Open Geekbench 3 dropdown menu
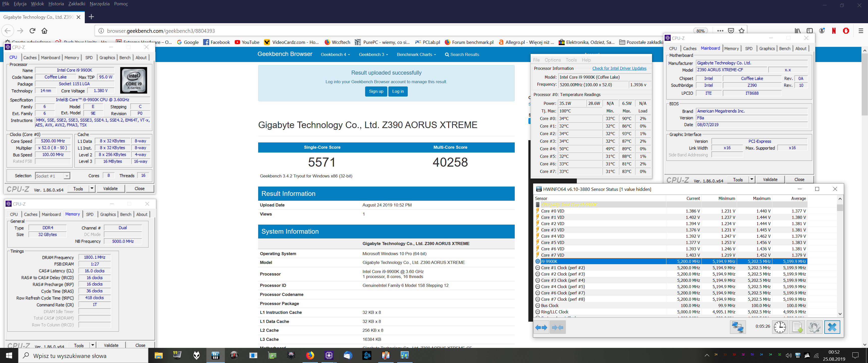The width and height of the screenshot is (868, 363). tap(373, 54)
